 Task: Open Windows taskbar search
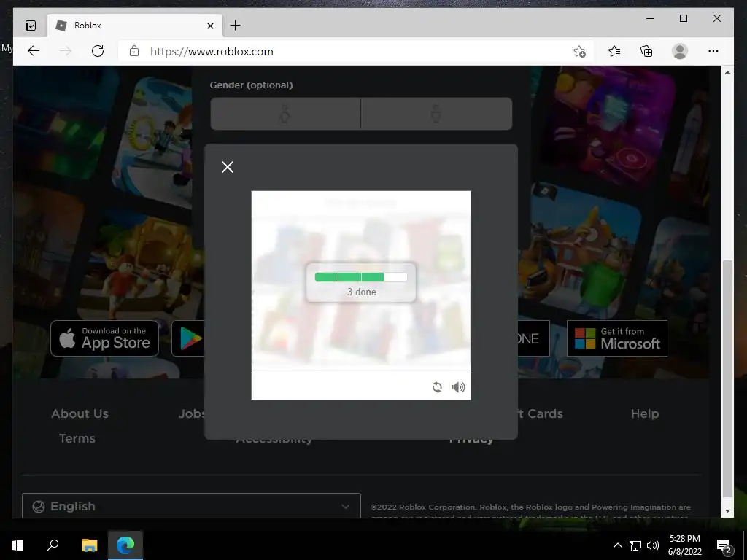53,545
